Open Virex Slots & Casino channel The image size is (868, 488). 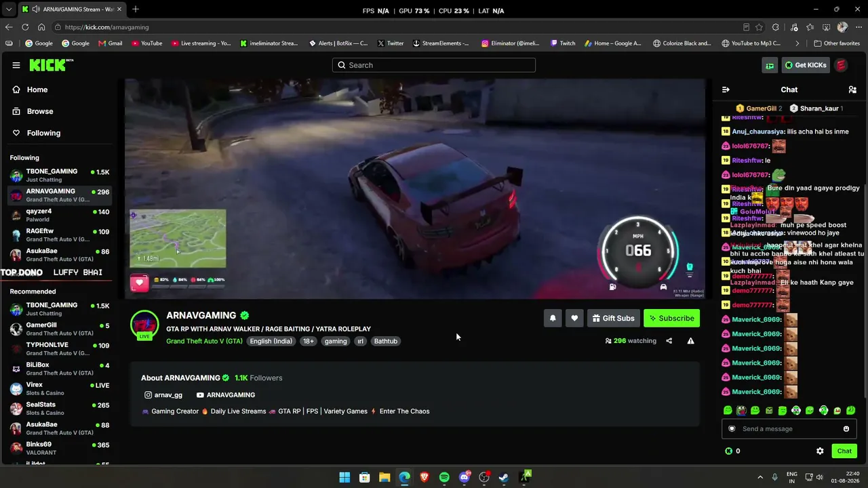pyautogui.click(x=60, y=388)
